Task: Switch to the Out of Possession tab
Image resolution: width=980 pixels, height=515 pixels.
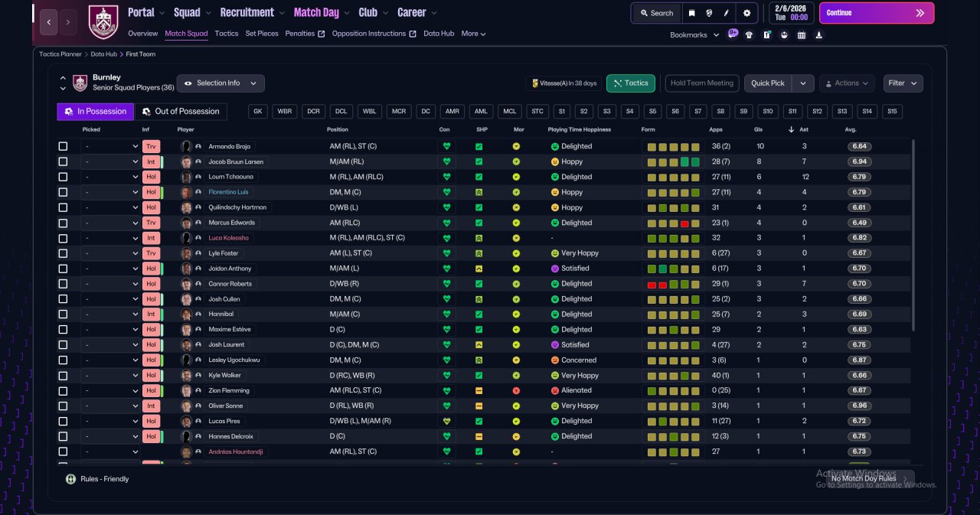Action: click(181, 112)
